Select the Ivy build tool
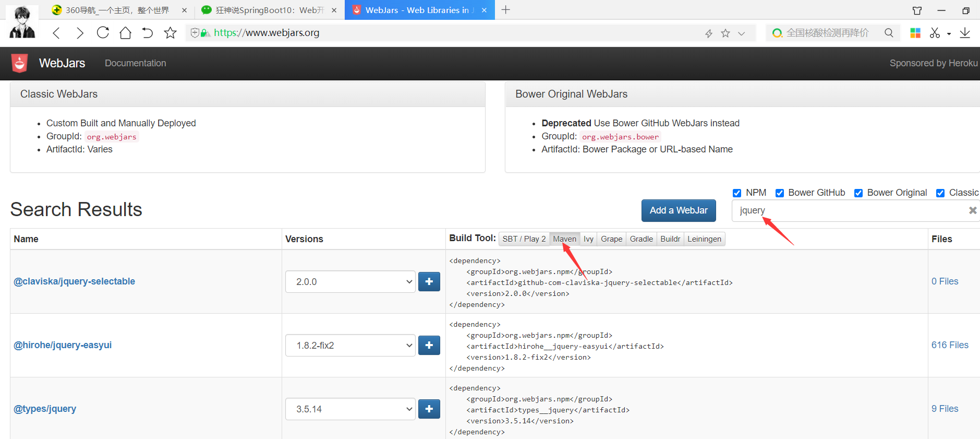980x439 pixels. pyautogui.click(x=588, y=239)
